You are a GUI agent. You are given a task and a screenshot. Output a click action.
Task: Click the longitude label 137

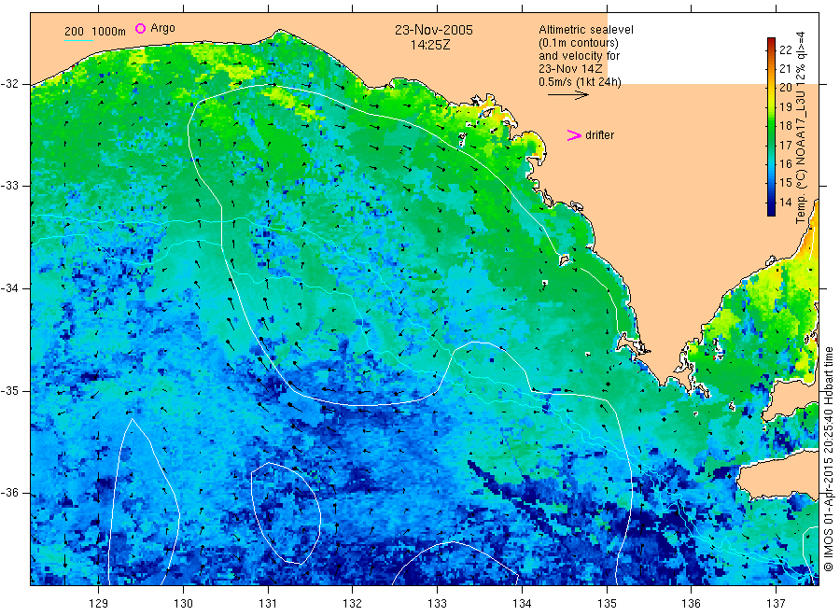pos(776,604)
